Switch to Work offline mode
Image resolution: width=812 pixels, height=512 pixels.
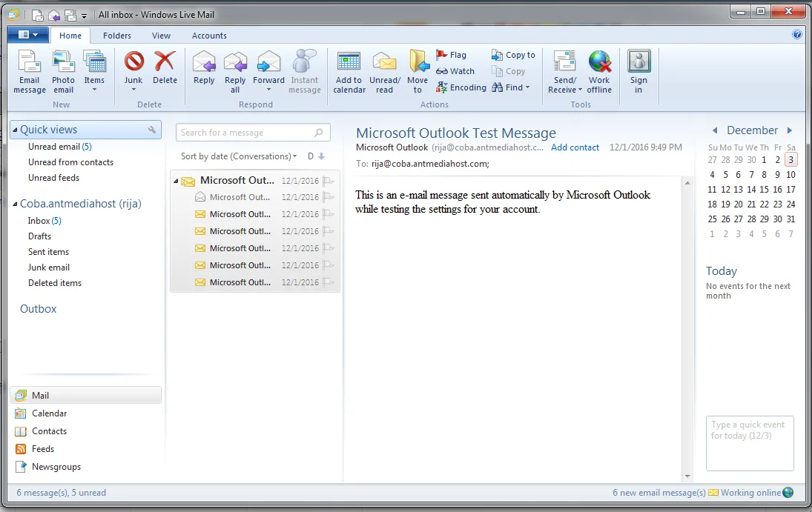(599, 72)
